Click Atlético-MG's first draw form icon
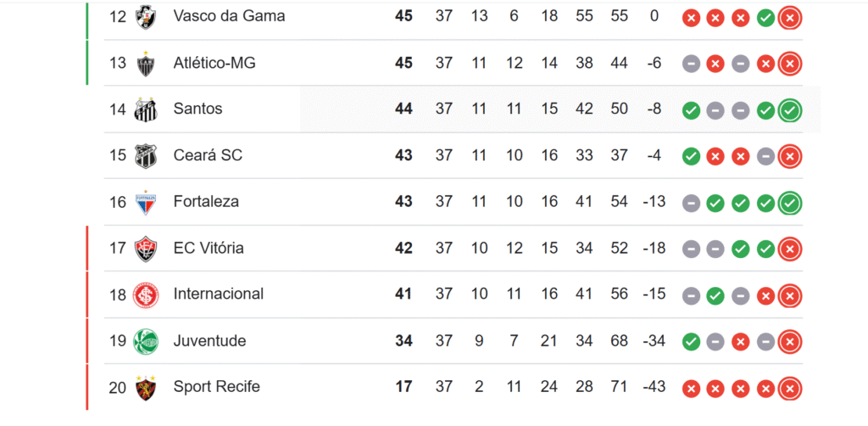 (691, 64)
